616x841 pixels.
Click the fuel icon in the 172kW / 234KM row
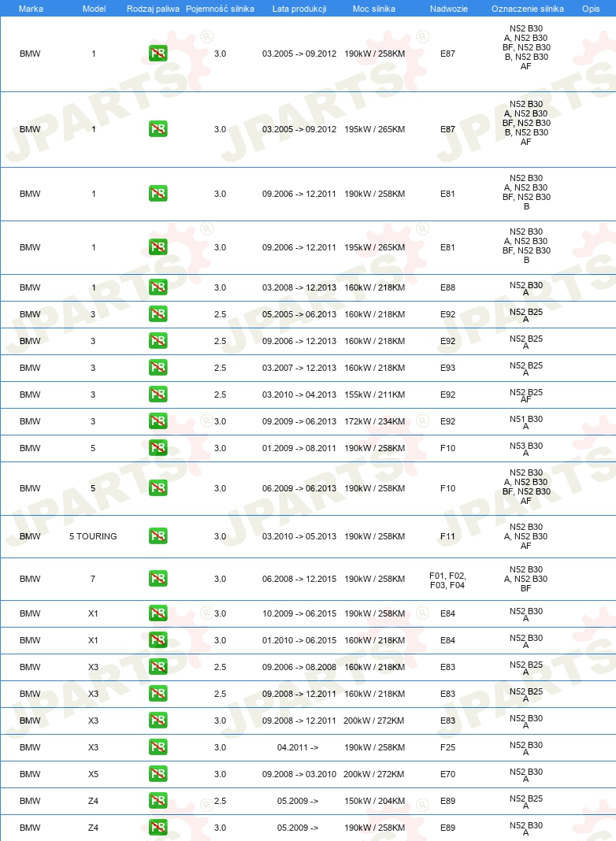158,421
